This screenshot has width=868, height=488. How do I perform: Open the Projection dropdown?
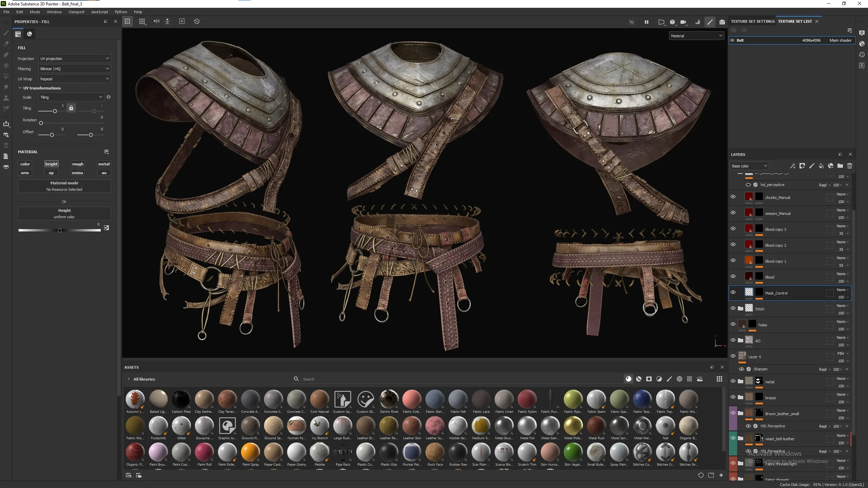click(x=75, y=58)
